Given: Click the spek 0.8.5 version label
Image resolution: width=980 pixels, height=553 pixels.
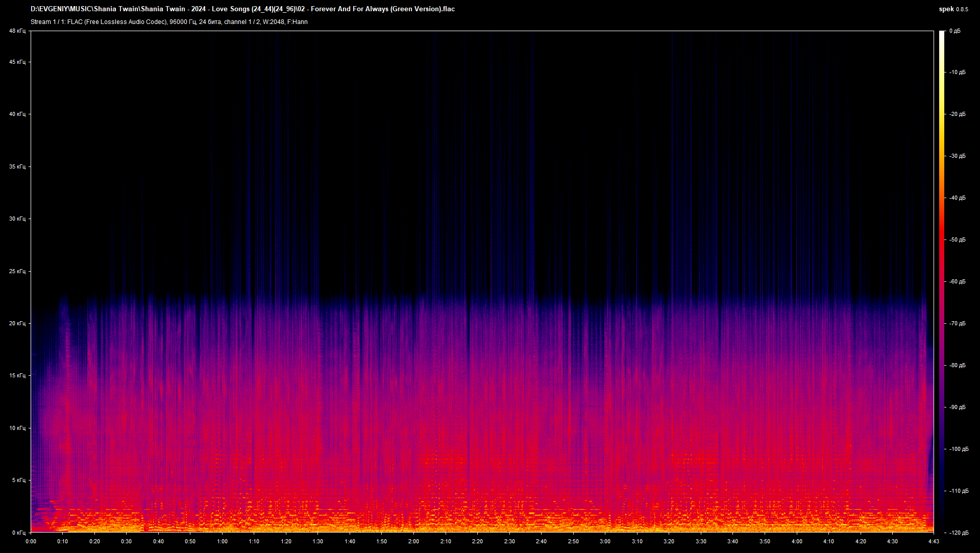Looking at the screenshot, I should [953, 9].
